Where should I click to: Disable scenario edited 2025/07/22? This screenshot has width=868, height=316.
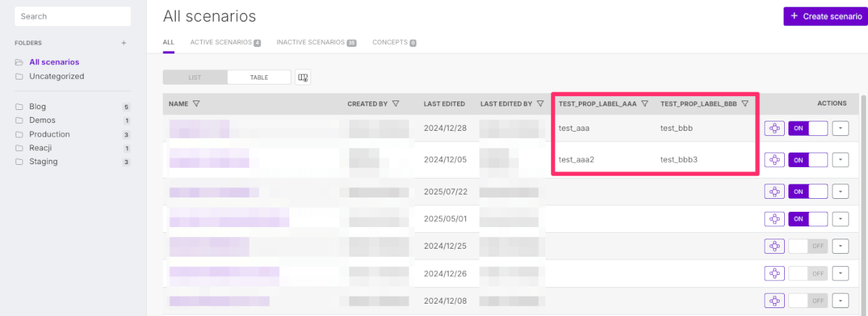tap(808, 192)
